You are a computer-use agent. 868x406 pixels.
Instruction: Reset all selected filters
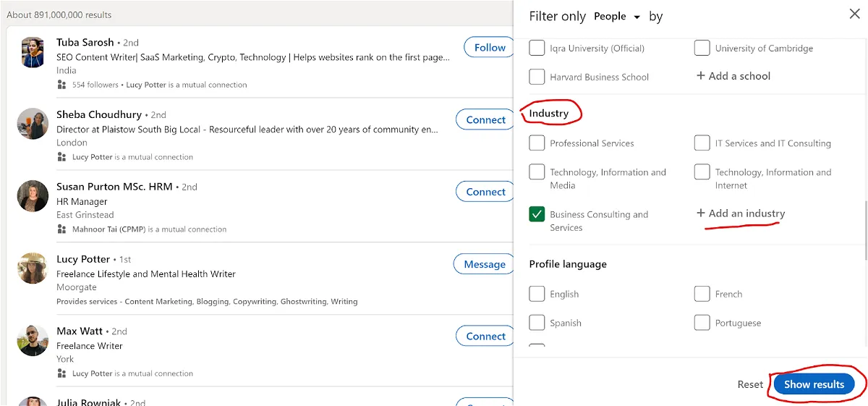coord(750,384)
